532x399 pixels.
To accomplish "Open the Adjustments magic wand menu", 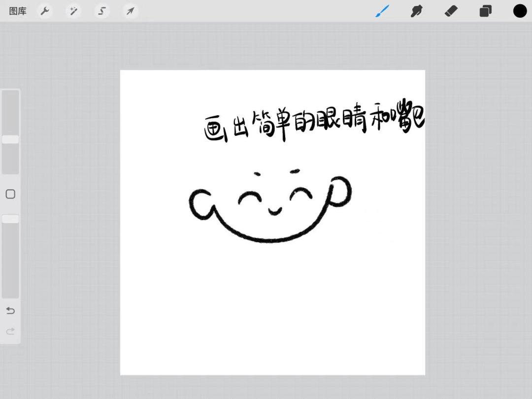I will (x=73, y=11).
